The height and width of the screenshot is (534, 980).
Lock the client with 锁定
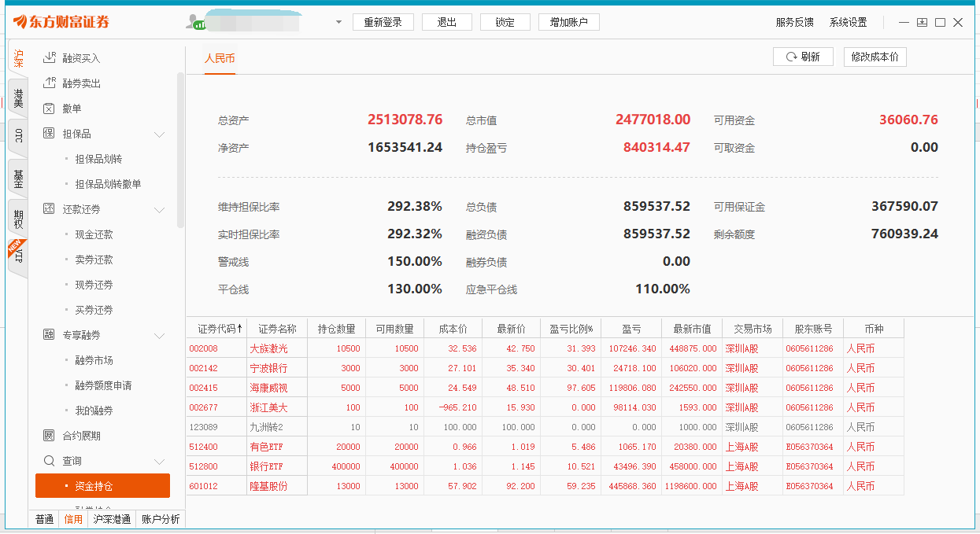coord(505,22)
